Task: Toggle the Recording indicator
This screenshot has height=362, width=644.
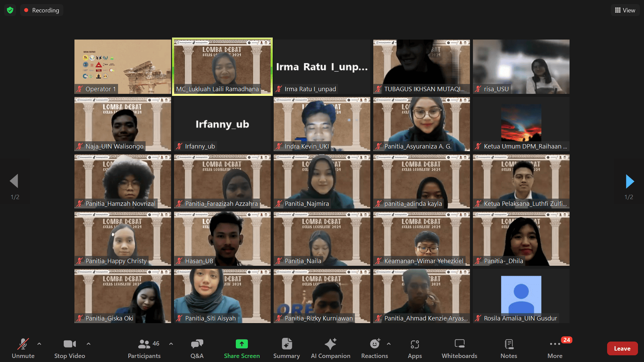Action: [42, 10]
